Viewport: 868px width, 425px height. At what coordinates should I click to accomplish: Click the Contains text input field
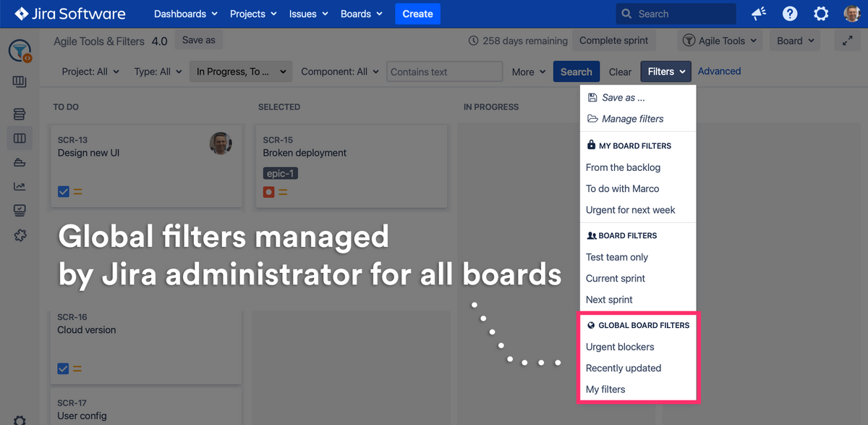(x=445, y=72)
